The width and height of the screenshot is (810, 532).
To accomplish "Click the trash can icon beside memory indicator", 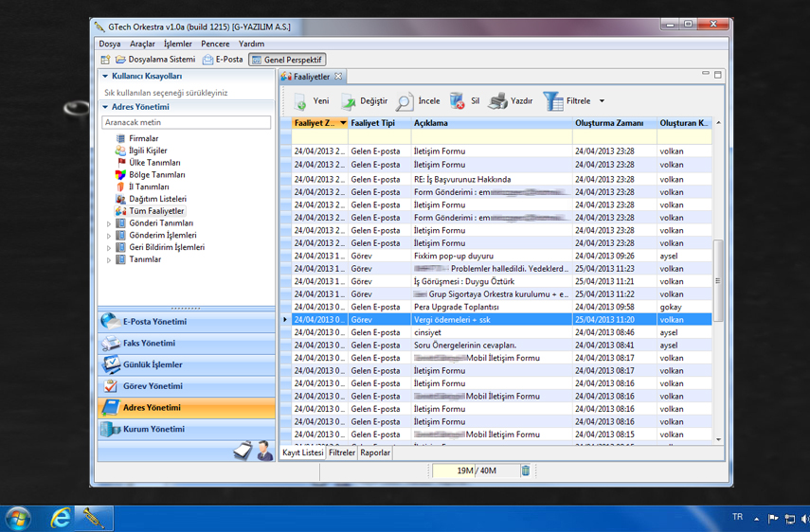I will (526, 470).
